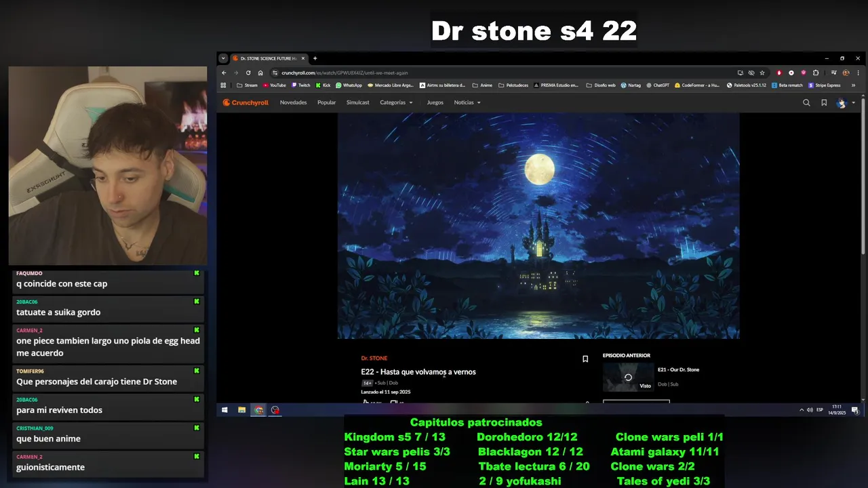Screen dimensions: 868x488
Task: Open the Dr. STONE series link
Action: point(374,358)
